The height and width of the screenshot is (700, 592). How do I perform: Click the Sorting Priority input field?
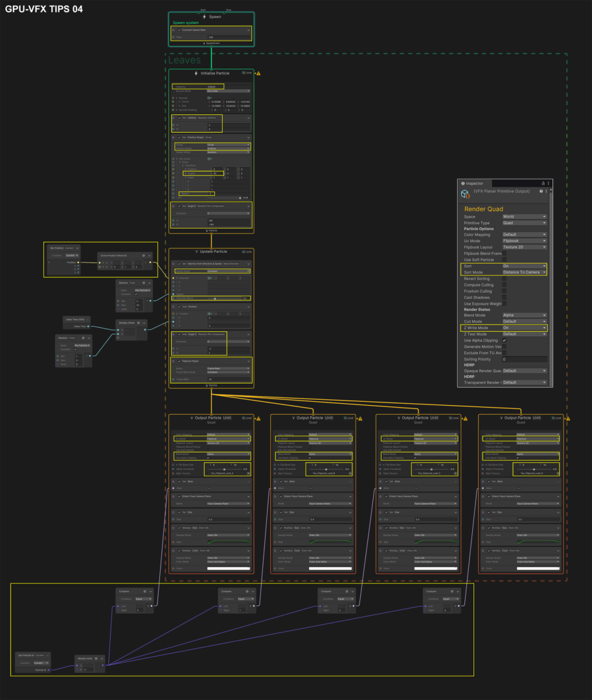click(525, 359)
